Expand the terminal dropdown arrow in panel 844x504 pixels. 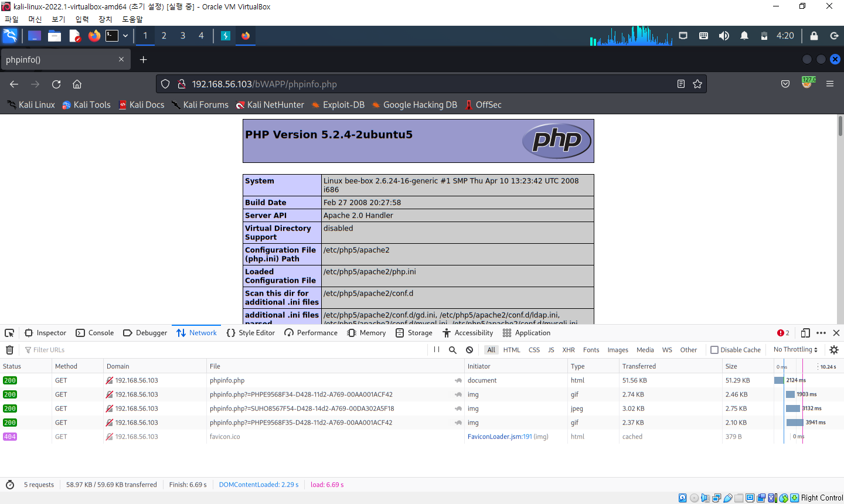tap(125, 36)
